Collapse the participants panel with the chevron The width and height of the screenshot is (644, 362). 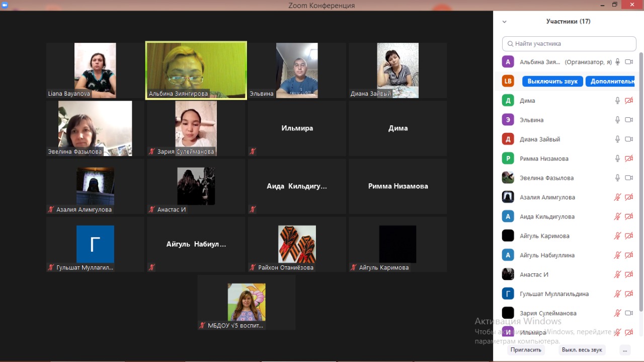pyautogui.click(x=504, y=22)
